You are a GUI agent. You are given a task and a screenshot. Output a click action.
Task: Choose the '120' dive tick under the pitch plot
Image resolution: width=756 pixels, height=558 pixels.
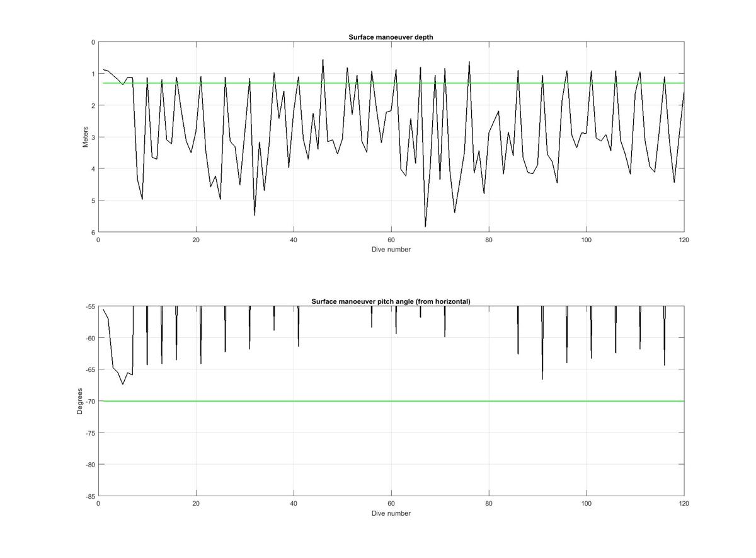(x=684, y=504)
